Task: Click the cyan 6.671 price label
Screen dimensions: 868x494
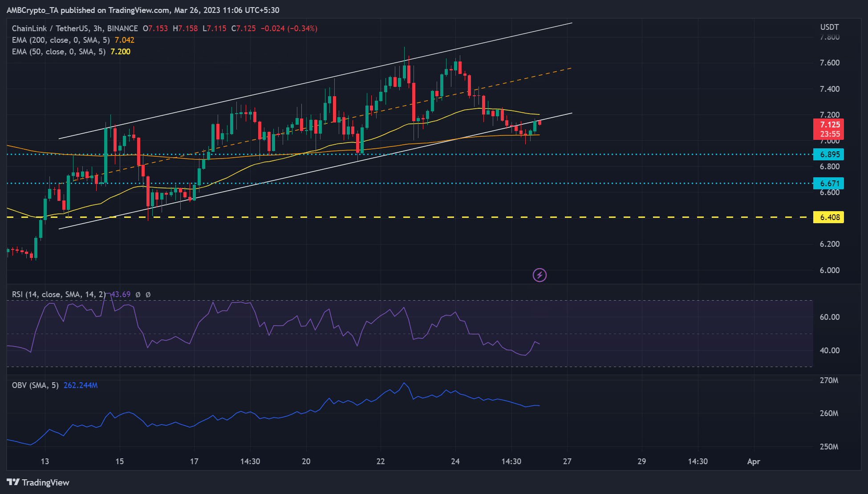Action: [x=829, y=183]
